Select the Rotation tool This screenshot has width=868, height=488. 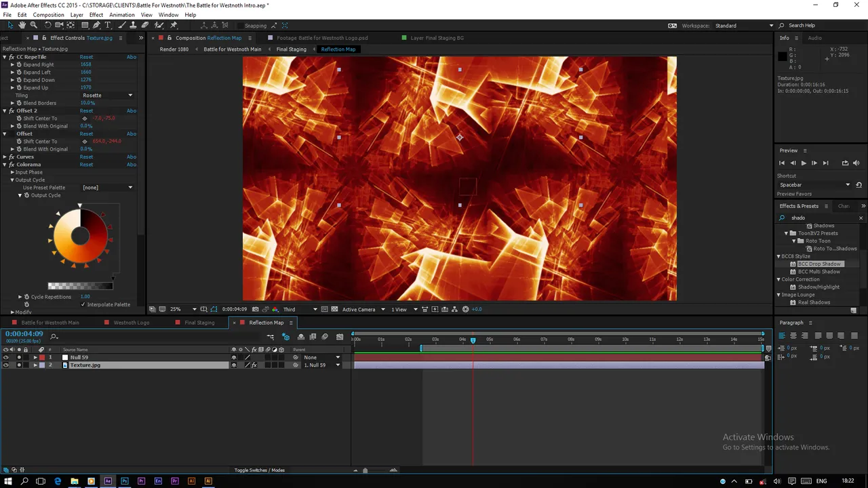[x=47, y=25]
